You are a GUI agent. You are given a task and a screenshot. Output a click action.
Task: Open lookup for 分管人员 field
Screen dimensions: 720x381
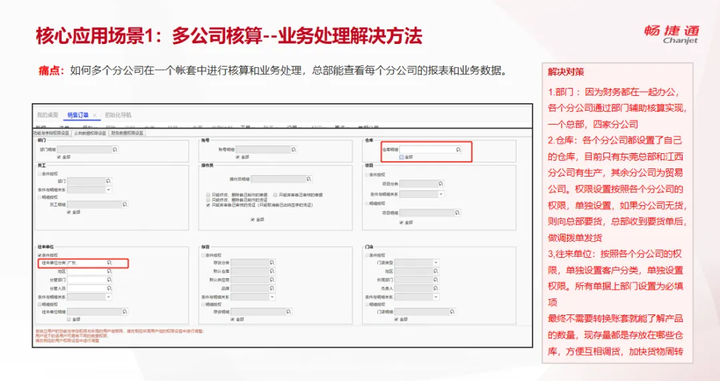coord(109,288)
